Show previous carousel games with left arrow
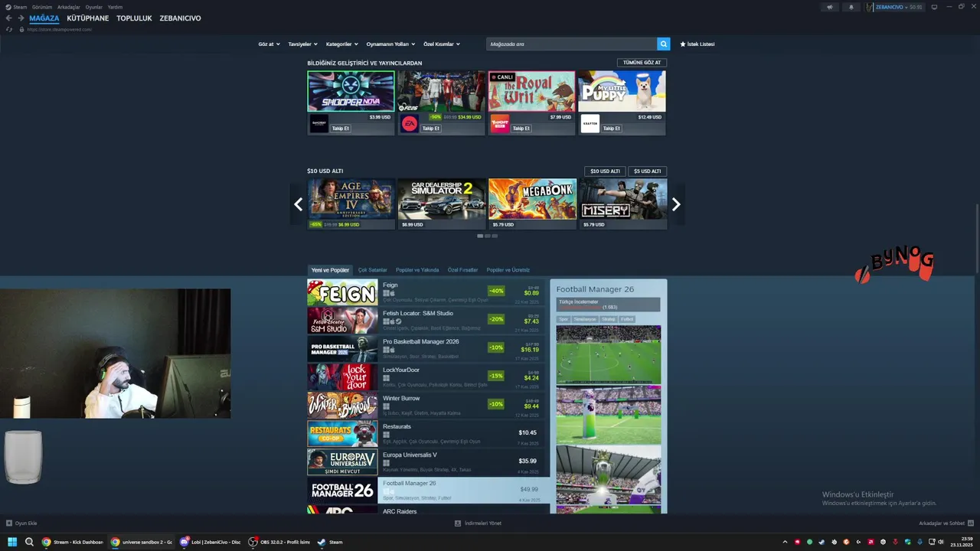This screenshot has width=980, height=551. point(299,204)
